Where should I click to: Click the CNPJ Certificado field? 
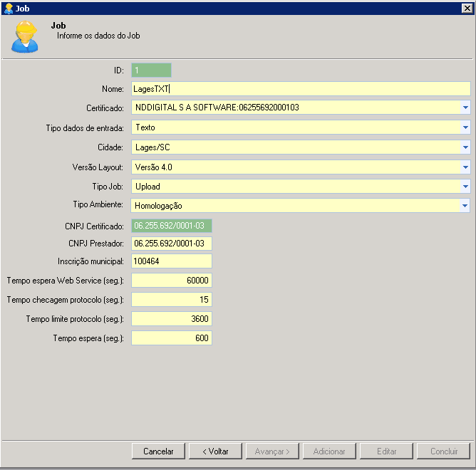click(x=172, y=226)
